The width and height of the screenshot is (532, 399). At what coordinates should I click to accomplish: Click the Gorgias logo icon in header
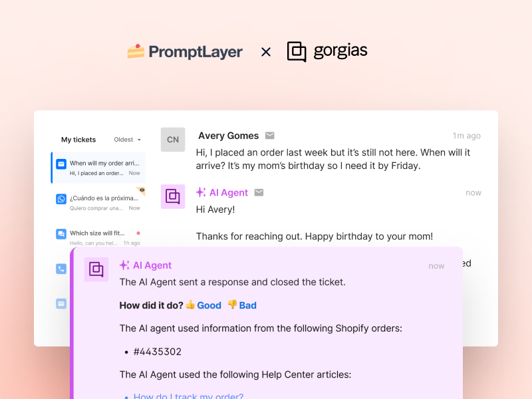click(297, 52)
